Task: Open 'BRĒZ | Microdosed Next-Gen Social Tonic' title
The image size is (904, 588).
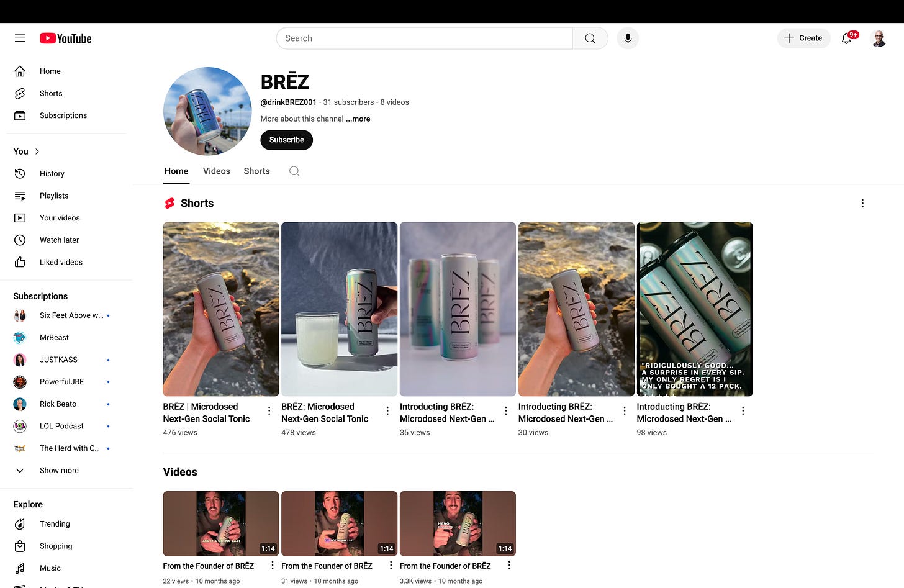Action: point(207,413)
